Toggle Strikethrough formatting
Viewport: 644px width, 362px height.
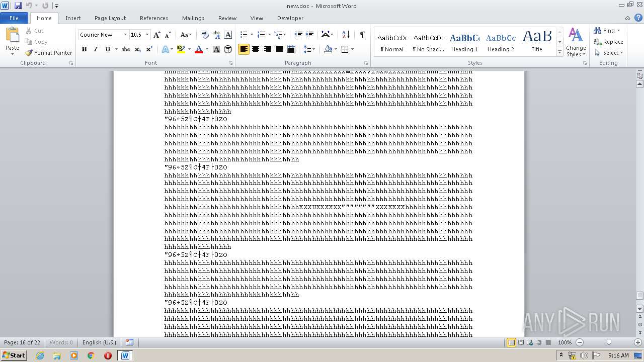(126, 49)
